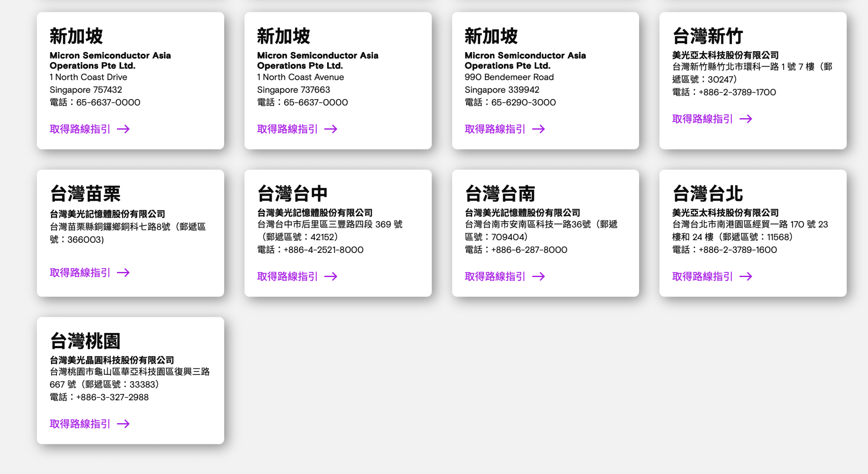The image size is (868, 474).
Task: Click phone number +886-3-327-2988
Action: tap(112, 397)
